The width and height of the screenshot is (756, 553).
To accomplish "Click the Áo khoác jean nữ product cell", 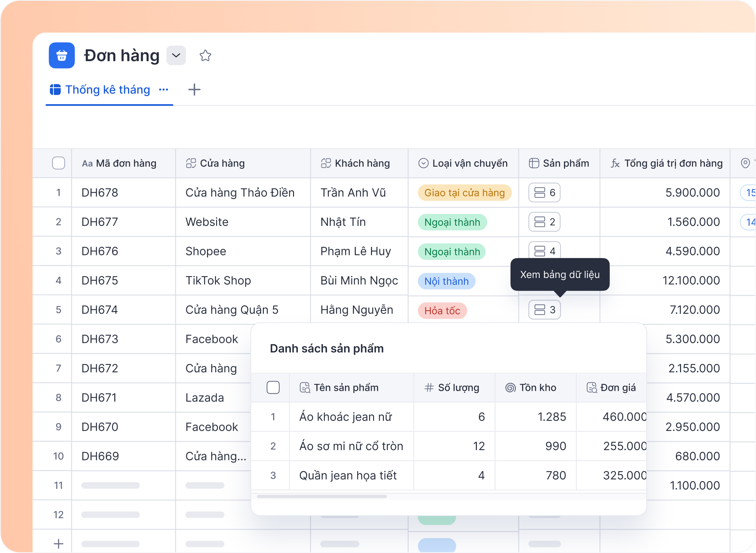I will (345, 417).
